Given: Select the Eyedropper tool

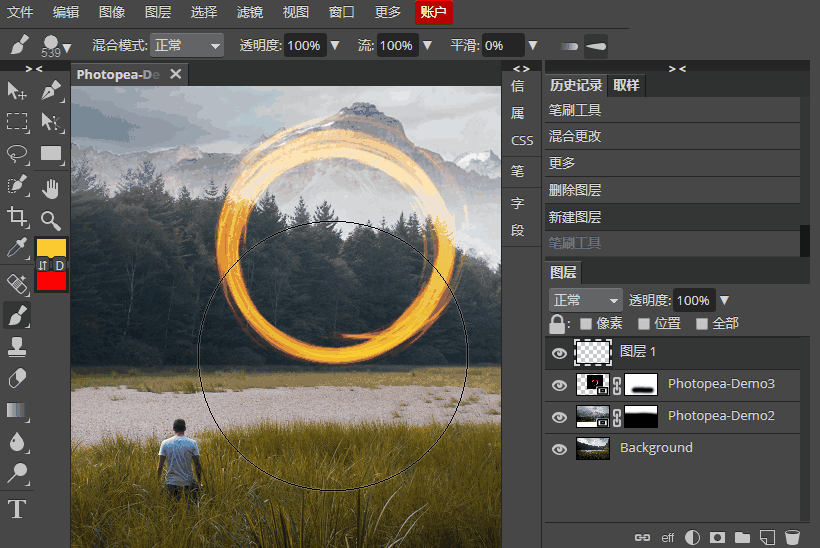Looking at the screenshot, I should 17,248.
